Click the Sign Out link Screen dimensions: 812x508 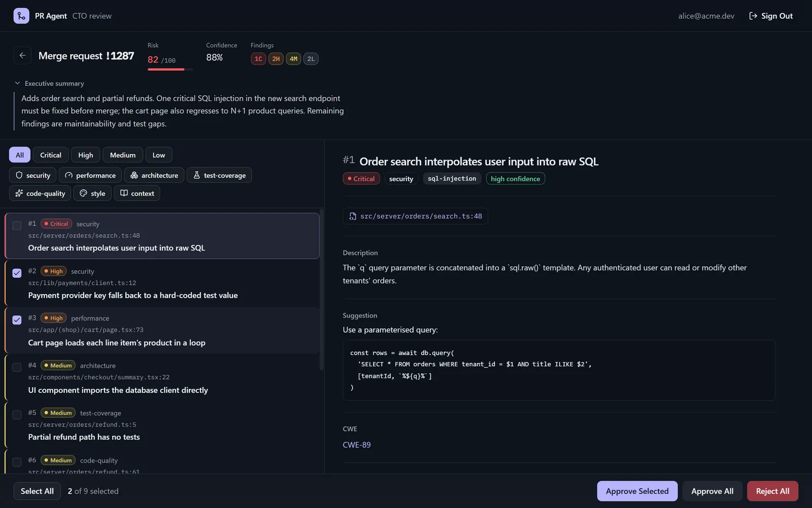click(771, 16)
